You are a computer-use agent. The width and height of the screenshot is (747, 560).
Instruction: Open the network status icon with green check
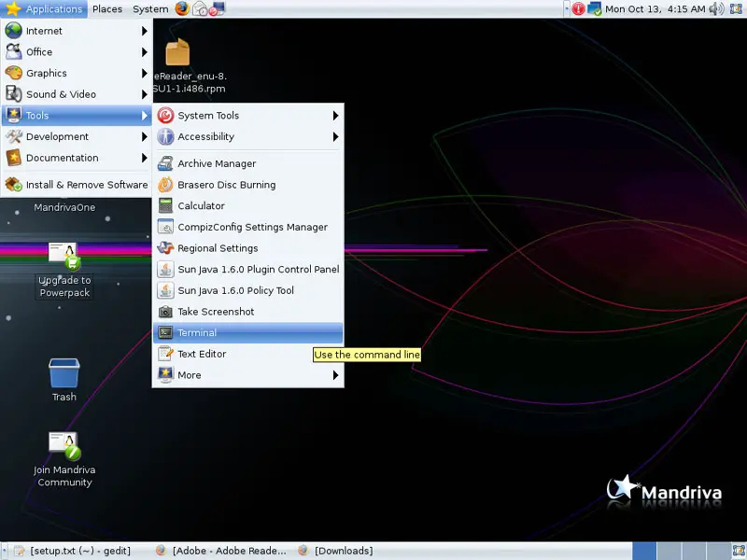click(595, 8)
